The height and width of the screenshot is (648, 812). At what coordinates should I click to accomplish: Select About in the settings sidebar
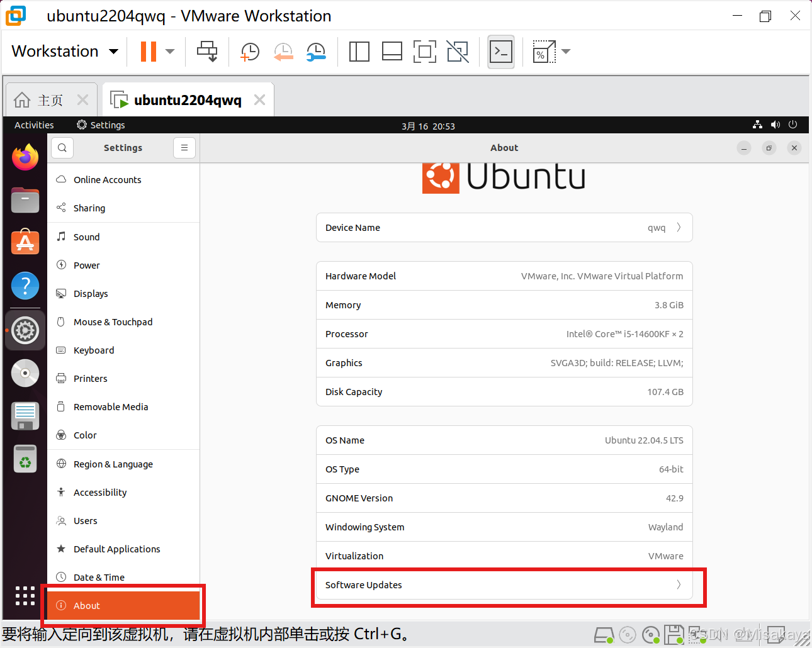[123, 606]
